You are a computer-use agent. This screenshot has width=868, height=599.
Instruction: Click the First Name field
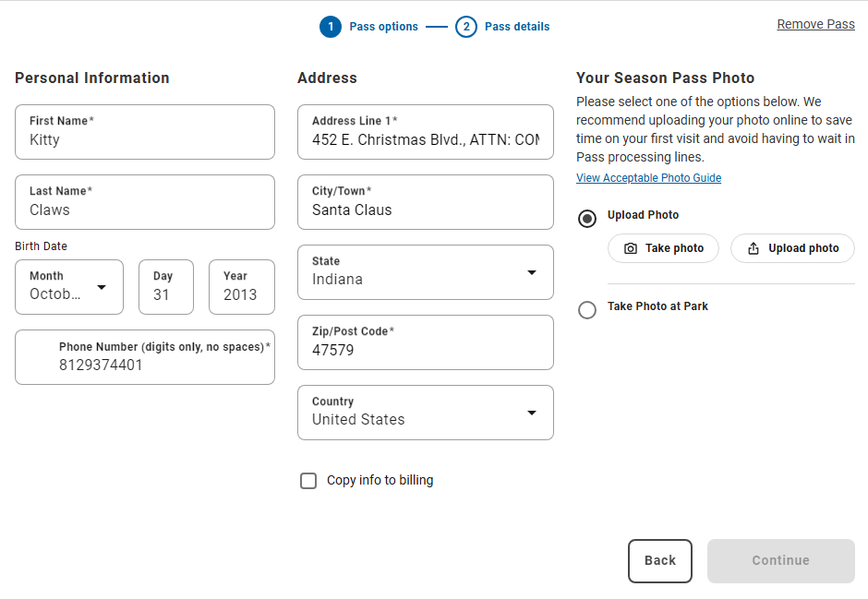[x=145, y=139]
